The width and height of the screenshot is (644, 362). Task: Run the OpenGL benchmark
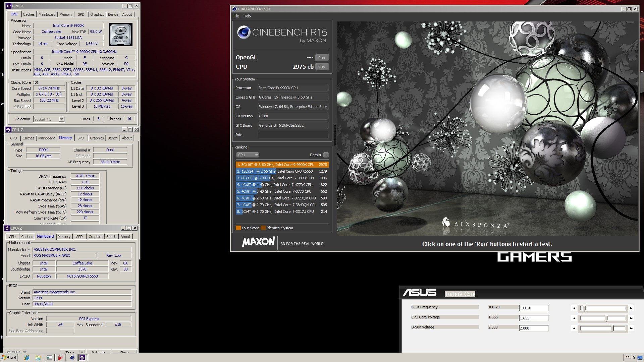pyautogui.click(x=322, y=58)
